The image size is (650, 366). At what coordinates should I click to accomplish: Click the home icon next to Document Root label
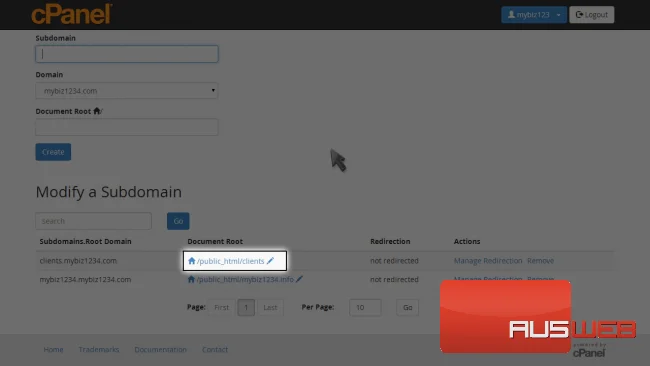(97, 111)
